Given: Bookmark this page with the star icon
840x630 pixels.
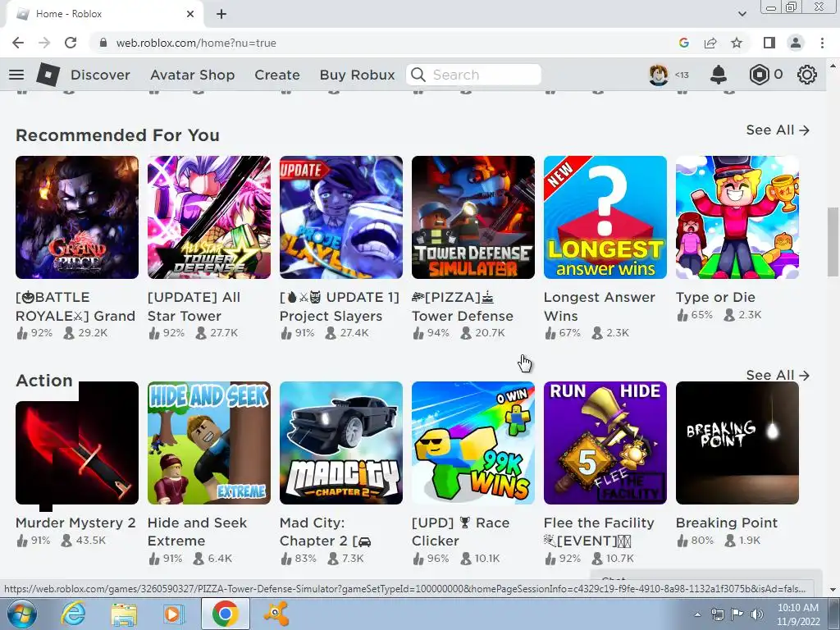Looking at the screenshot, I should 737,43.
